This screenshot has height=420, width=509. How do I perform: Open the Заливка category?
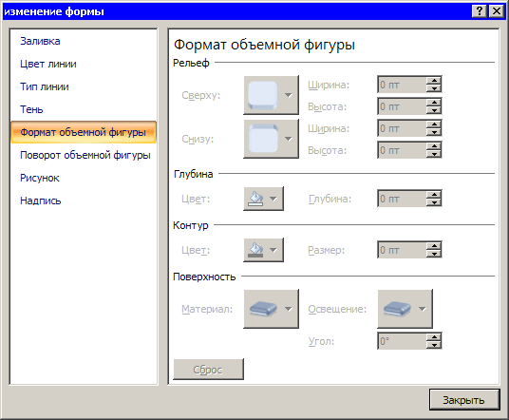(40, 41)
